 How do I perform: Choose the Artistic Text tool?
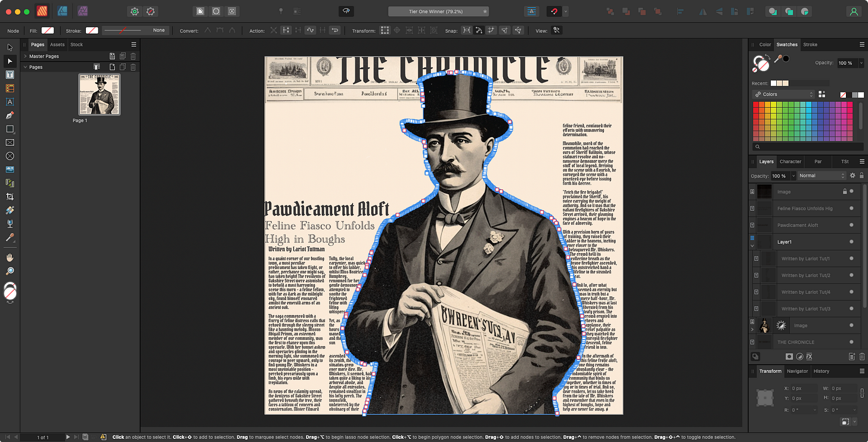[x=10, y=102]
